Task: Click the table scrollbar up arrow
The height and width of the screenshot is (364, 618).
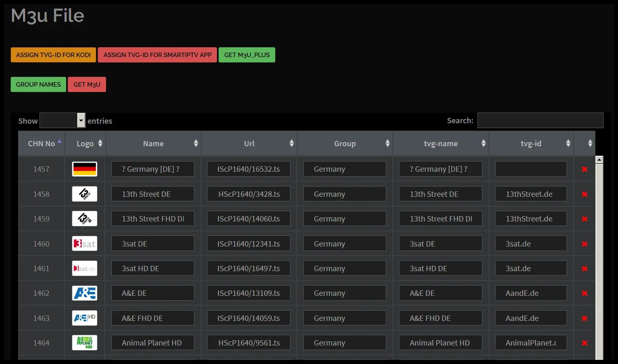Action: click(x=599, y=160)
